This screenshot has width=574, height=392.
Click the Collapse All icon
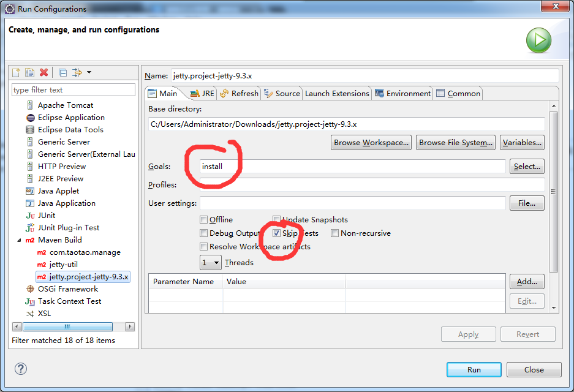[x=63, y=72]
